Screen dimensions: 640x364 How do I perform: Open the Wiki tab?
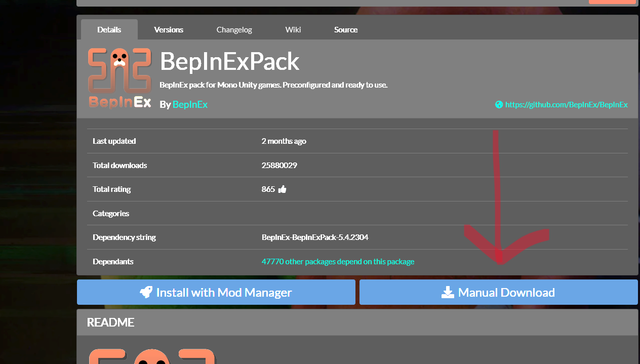click(293, 30)
